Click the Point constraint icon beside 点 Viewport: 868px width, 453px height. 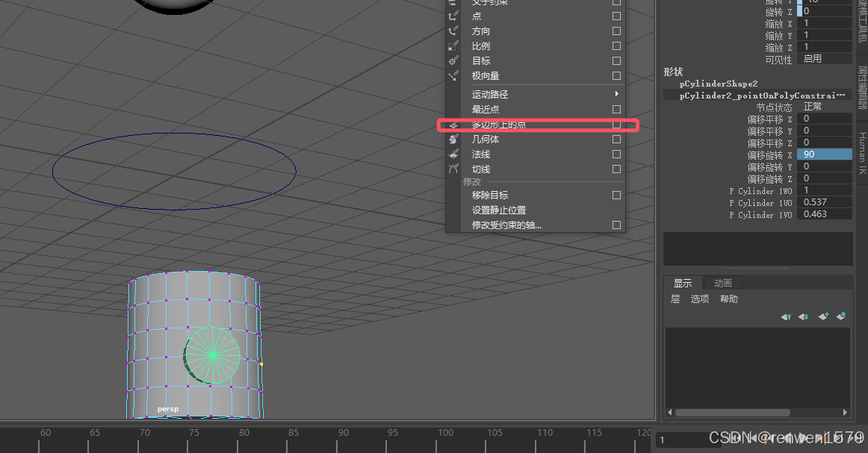pyautogui.click(x=453, y=16)
